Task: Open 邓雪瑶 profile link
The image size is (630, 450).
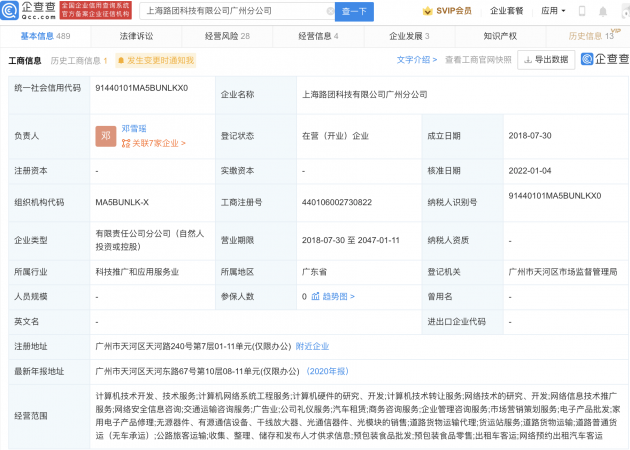Action: (x=134, y=129)
